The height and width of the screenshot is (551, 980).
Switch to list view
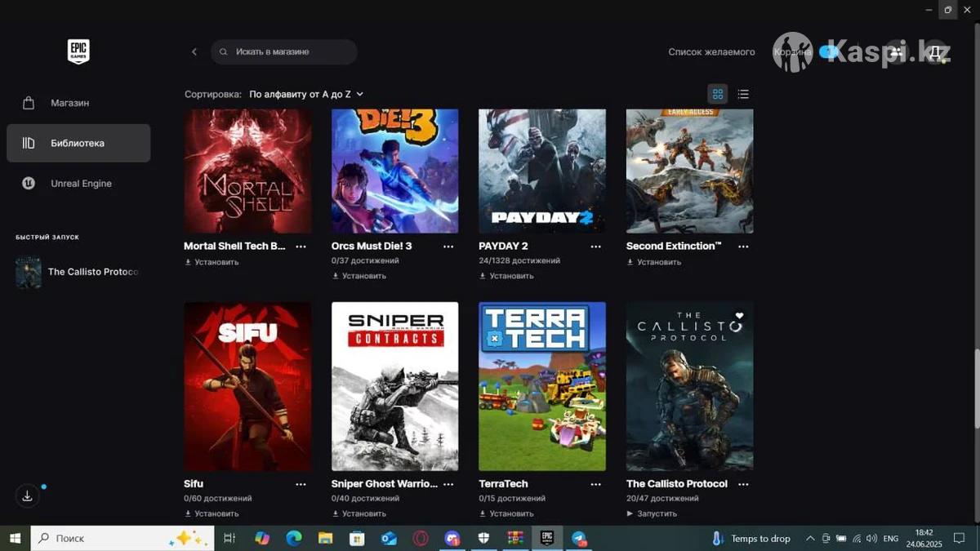(743, 94)
